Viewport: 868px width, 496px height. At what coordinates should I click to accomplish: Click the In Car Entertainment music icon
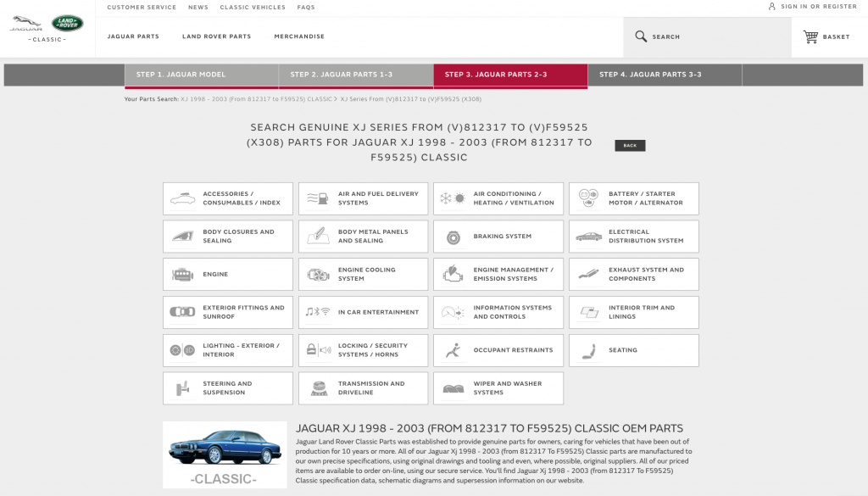318,312
